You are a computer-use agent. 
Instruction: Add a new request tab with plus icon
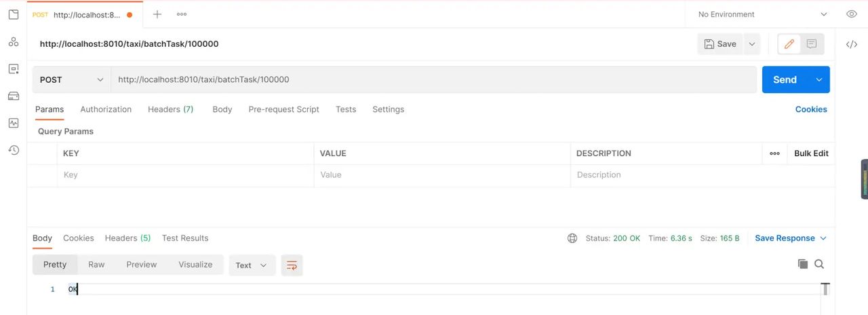(x=157, y=14)
